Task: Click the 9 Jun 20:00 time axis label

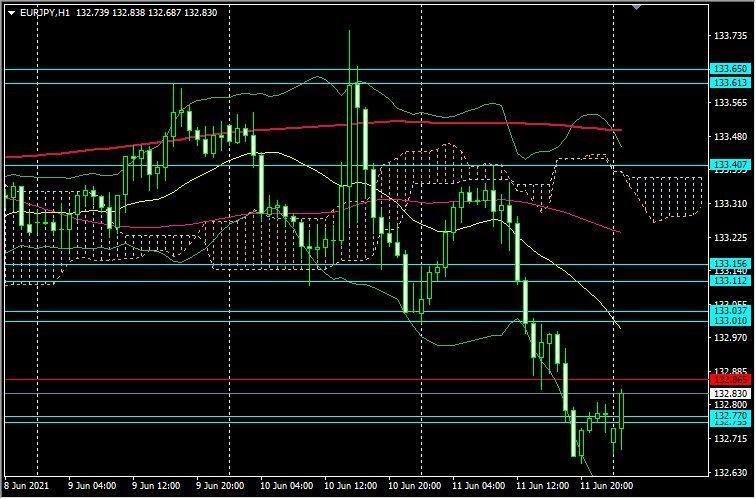Action: pyautogui.click(x=220, y=486)
